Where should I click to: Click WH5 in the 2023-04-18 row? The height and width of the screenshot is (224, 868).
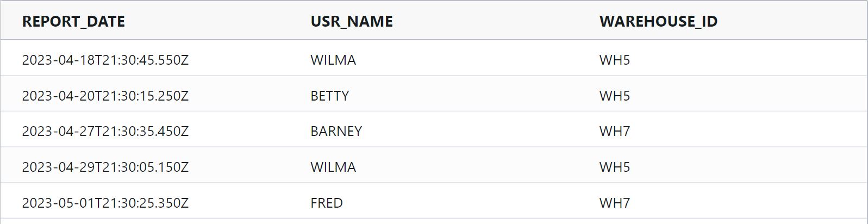coord(615,60)
